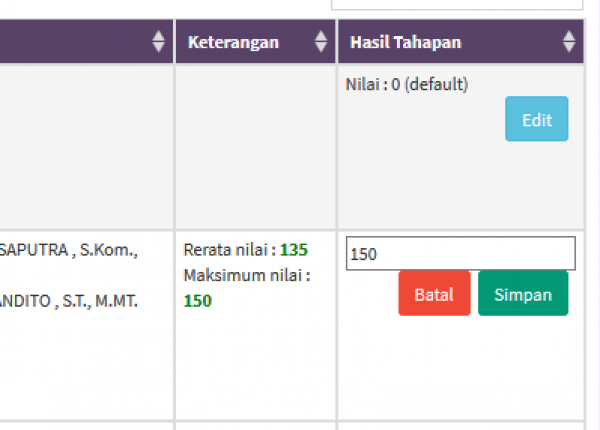Select the Hasil Tahapan header label
Screen dimensions: 600x430
coord(406,42)
